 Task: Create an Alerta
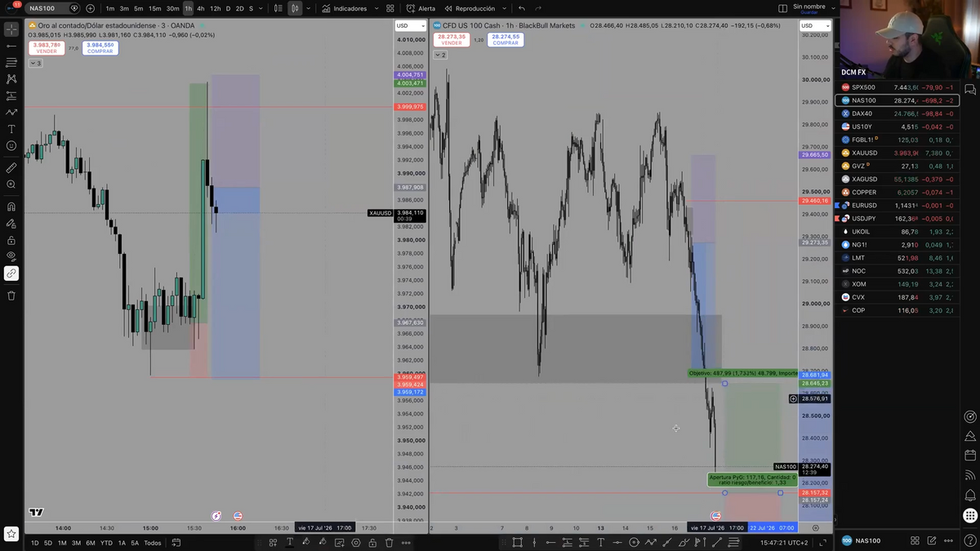421,8
